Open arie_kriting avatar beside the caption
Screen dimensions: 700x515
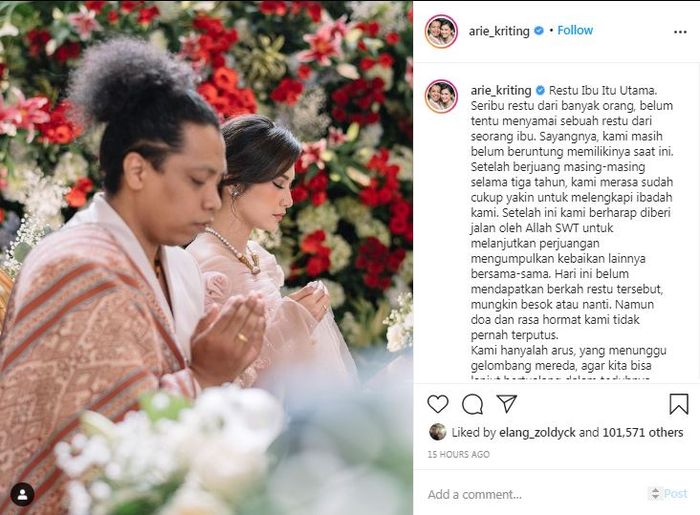click(x=441, y=96)
